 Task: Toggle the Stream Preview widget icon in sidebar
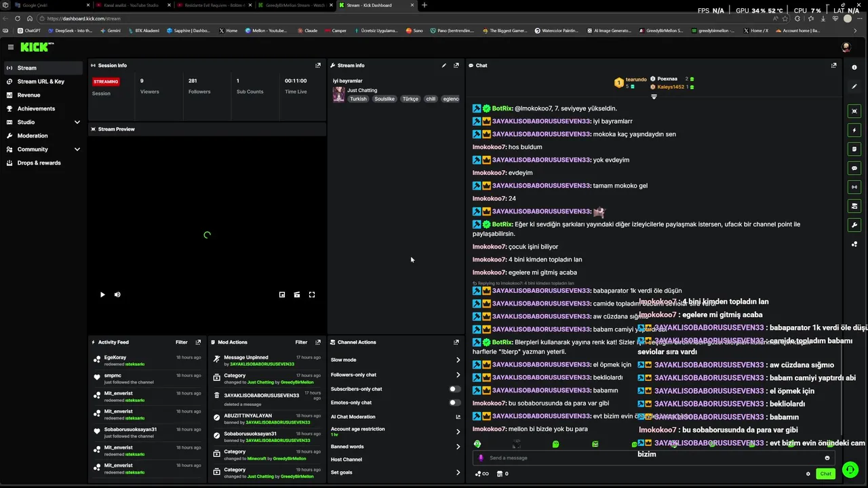[x=854, y=111]
